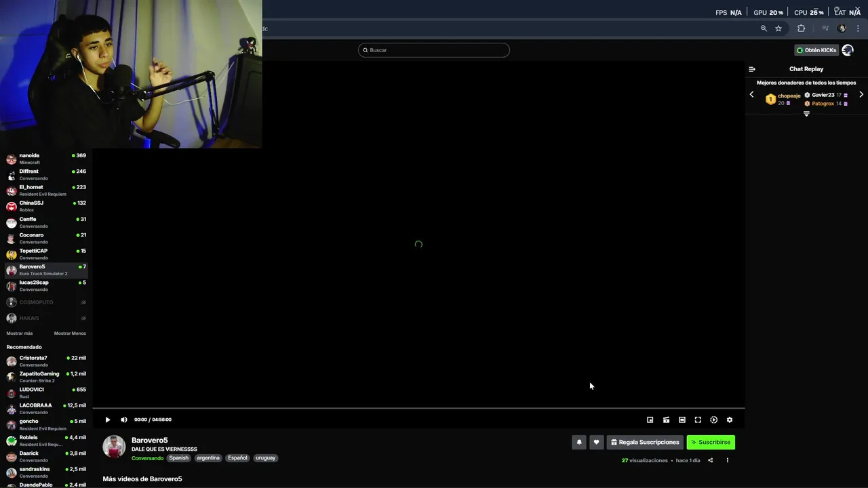Viewport: 868px width, 488px height.
Task: Bookmark this page with the star
Action: (x=778, y=28)
